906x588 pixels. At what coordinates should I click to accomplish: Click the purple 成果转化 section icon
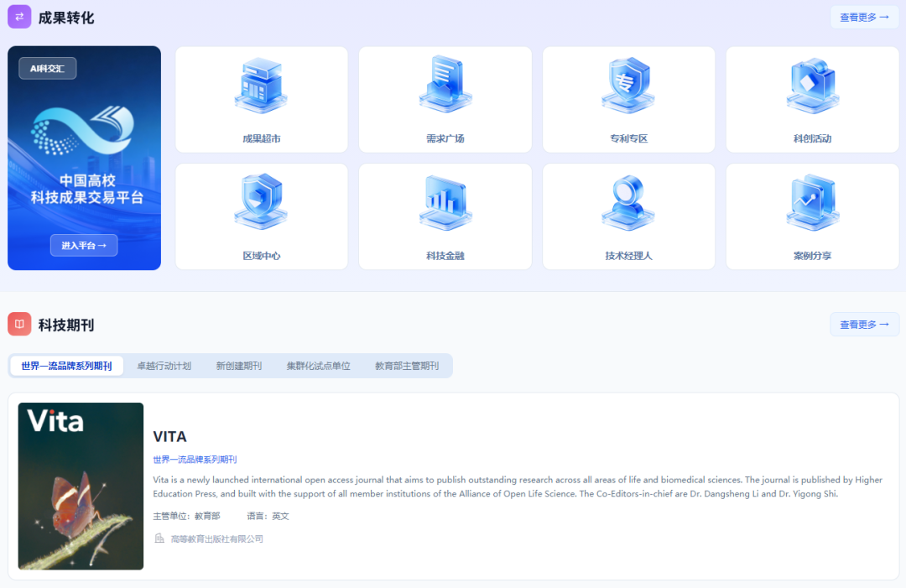18,16
